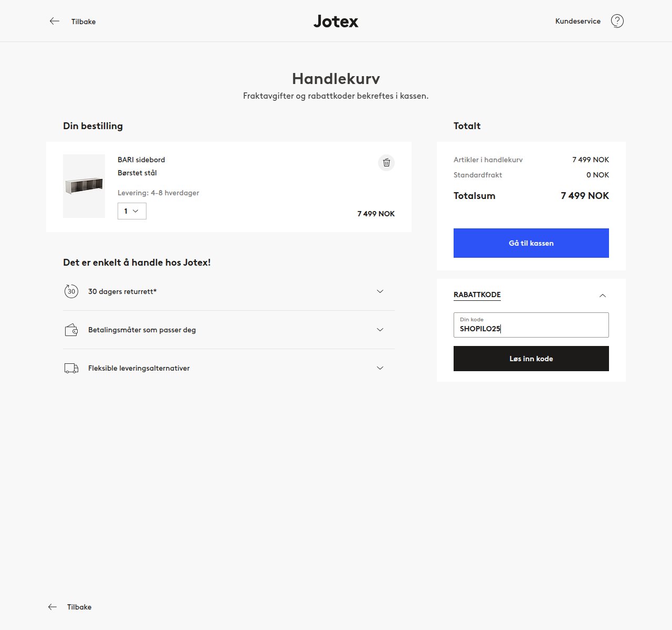Click the RABATTKODE heading
The width and height of the screenshot is (672, 630).
[x=477, y=295]
